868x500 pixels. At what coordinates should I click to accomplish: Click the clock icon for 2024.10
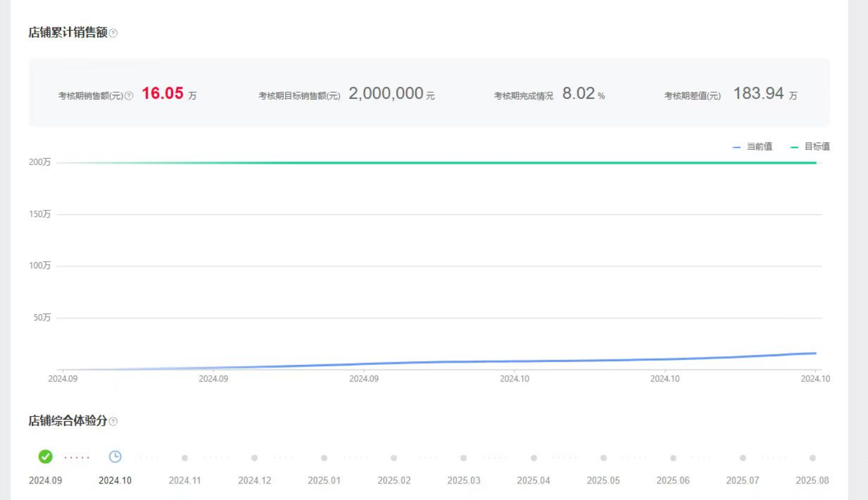pyautogui.click(x=115, y=457)
